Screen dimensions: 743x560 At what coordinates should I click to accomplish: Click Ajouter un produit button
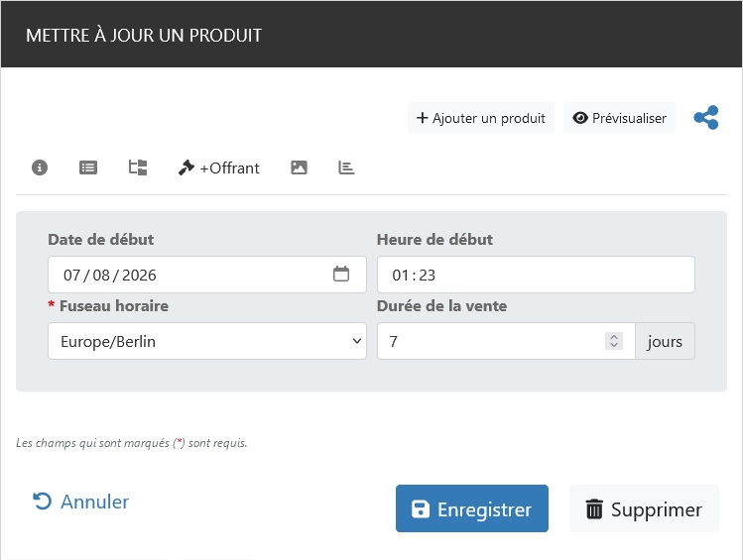[481, 118]
